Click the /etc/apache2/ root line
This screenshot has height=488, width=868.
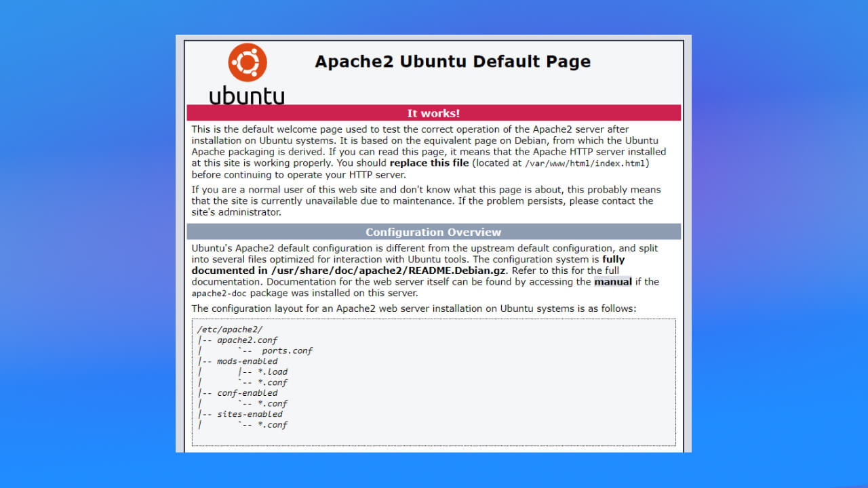point(230,329)
